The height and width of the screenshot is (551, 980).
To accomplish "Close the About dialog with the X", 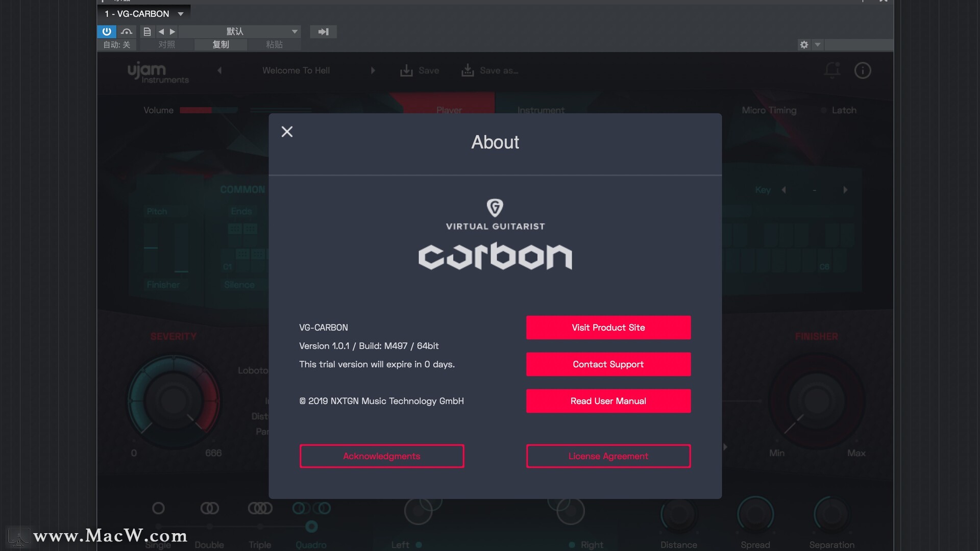I will pyautogui.click(x=286, y=131).
